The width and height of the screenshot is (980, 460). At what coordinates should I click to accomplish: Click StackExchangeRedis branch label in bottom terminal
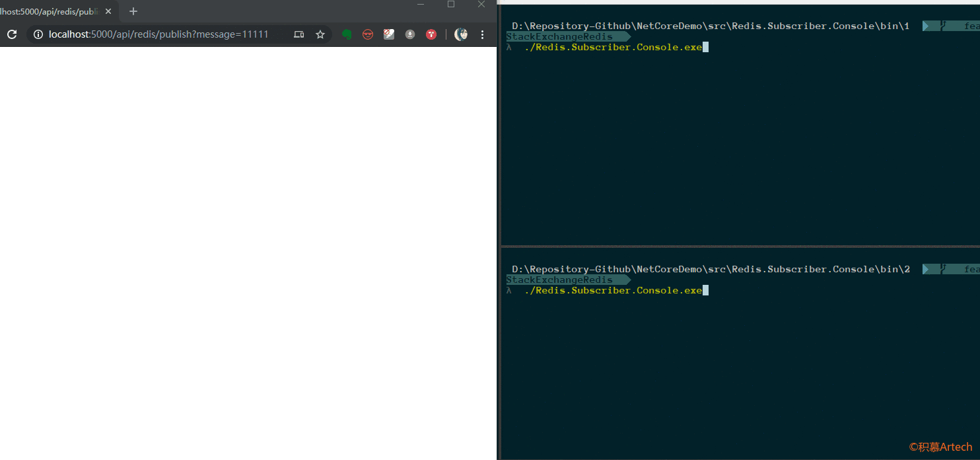click(x=559, y=280)
